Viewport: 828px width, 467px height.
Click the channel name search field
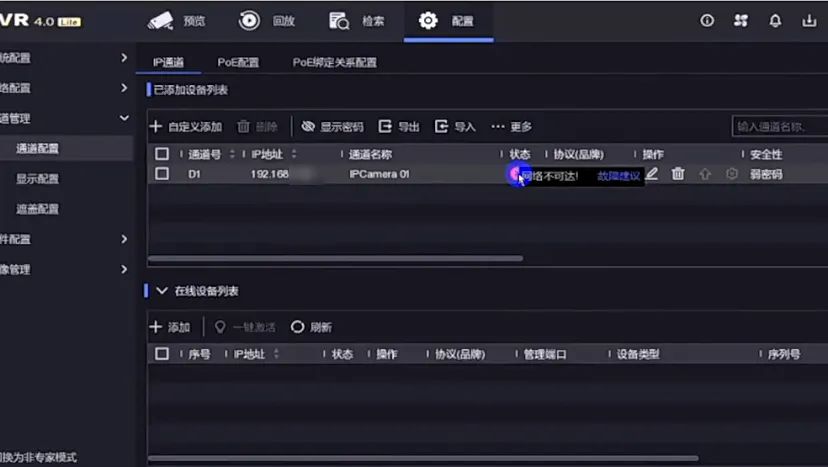(x=778, y=127)
